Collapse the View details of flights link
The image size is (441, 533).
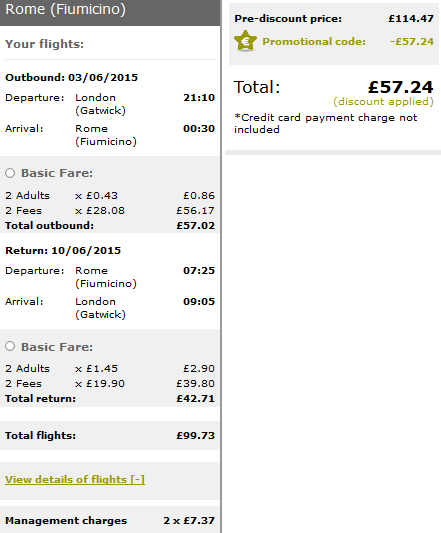tap(75, 479)
